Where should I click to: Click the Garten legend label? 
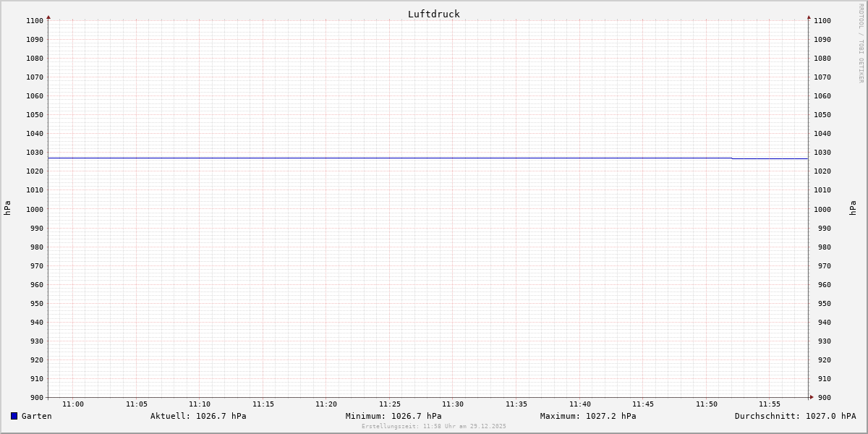(36, 416)
